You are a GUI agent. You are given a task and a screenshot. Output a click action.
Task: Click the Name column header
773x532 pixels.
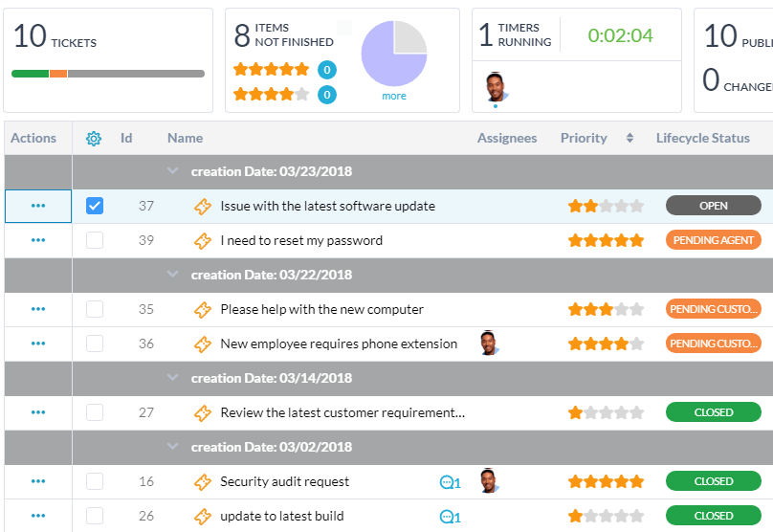185,138
